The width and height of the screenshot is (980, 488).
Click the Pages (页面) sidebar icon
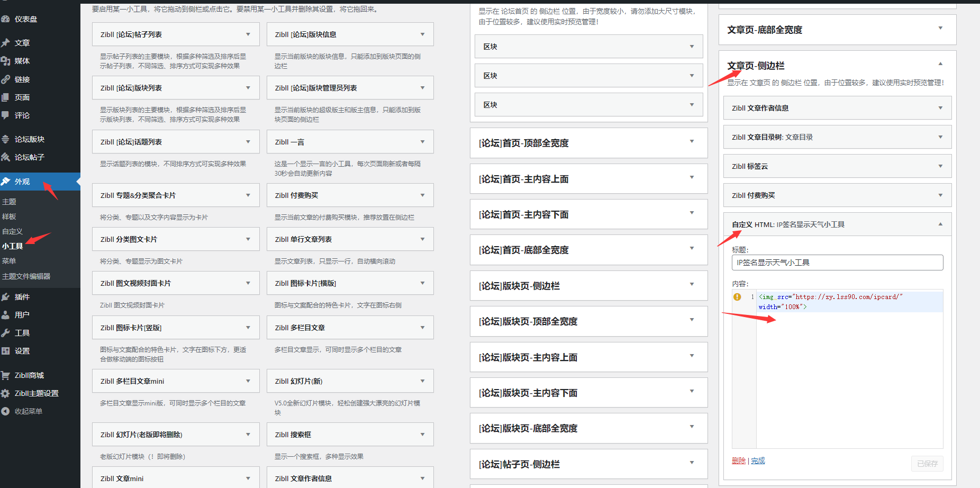tap(6, 97)
